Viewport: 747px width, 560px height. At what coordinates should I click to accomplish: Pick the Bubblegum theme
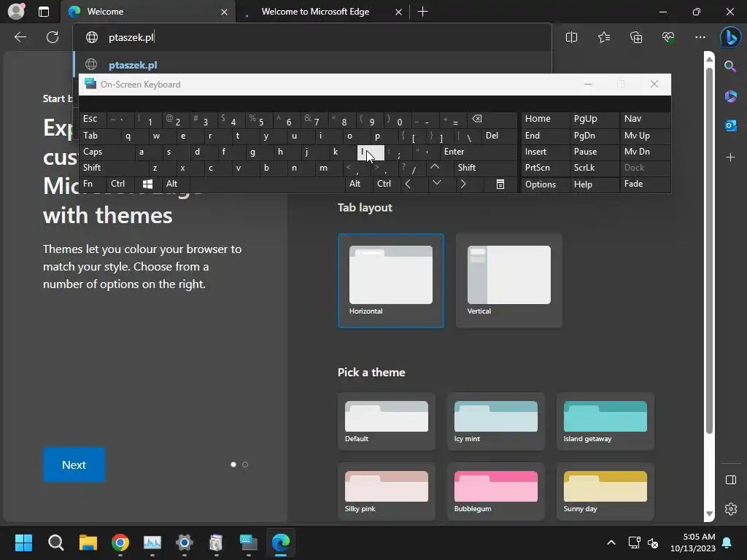496,491
